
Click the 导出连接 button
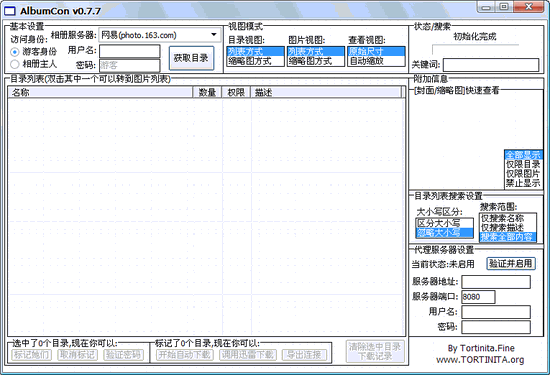(x=304, y=355)
